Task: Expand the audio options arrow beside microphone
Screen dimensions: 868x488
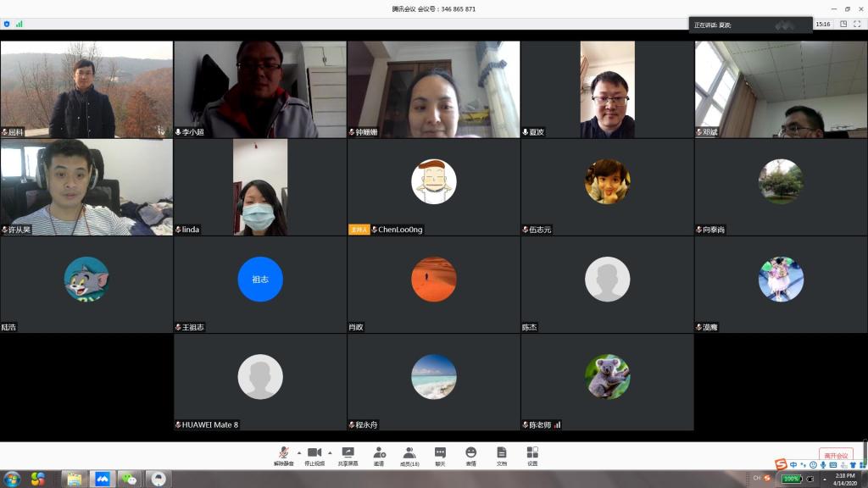Action: point(298,452)
